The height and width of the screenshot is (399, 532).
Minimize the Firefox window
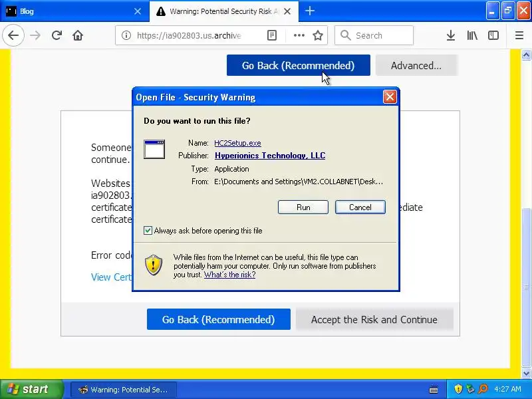point(492,11)
